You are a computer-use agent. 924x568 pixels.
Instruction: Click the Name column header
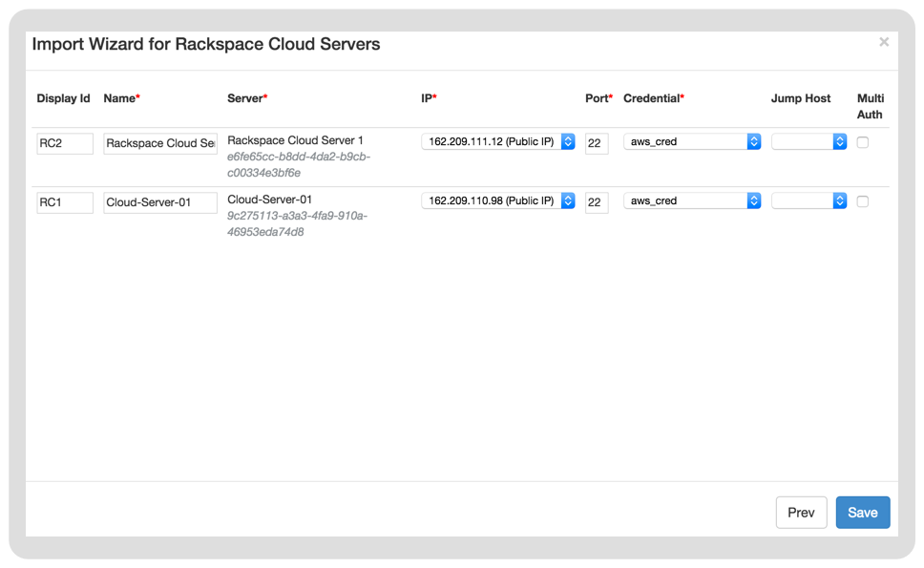(121, 98)
